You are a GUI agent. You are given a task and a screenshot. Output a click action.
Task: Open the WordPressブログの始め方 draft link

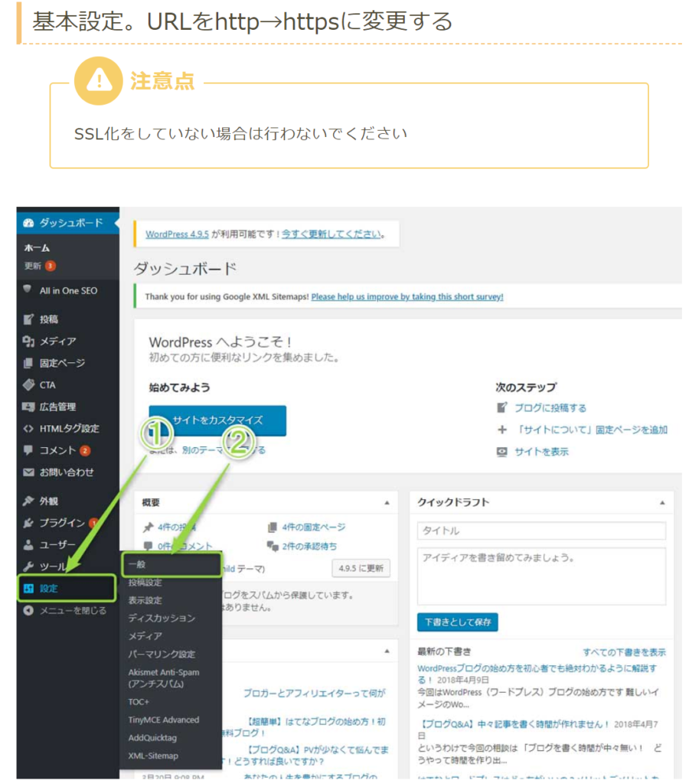537,674
